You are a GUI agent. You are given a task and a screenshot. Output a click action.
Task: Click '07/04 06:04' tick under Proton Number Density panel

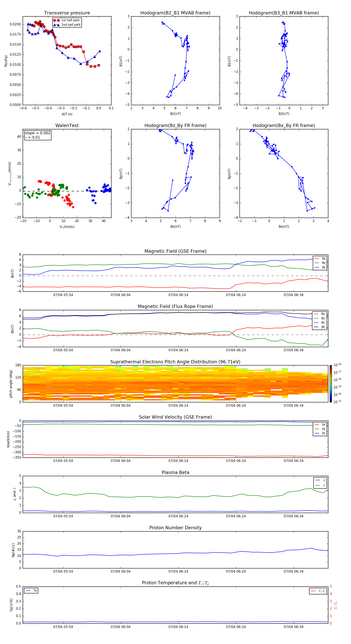point(121,571)
